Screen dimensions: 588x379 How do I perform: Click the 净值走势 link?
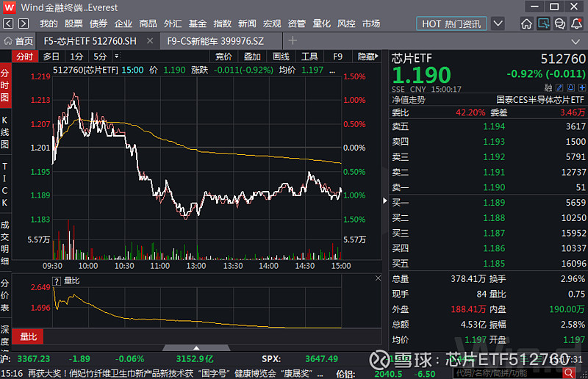tap(409, 100)
